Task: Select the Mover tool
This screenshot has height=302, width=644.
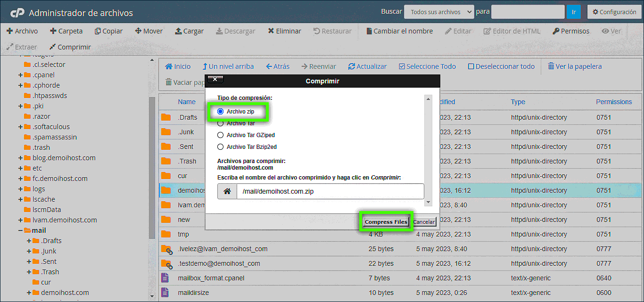Action: 149,31
